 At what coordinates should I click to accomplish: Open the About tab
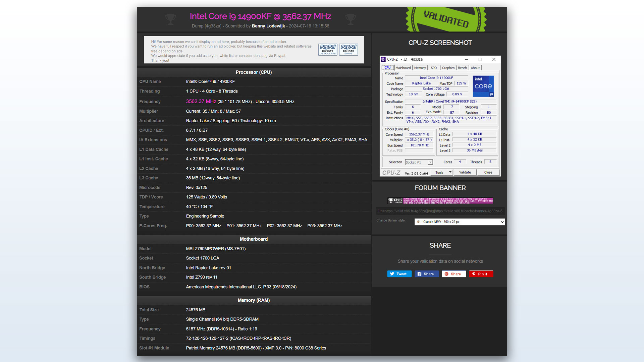475,68
